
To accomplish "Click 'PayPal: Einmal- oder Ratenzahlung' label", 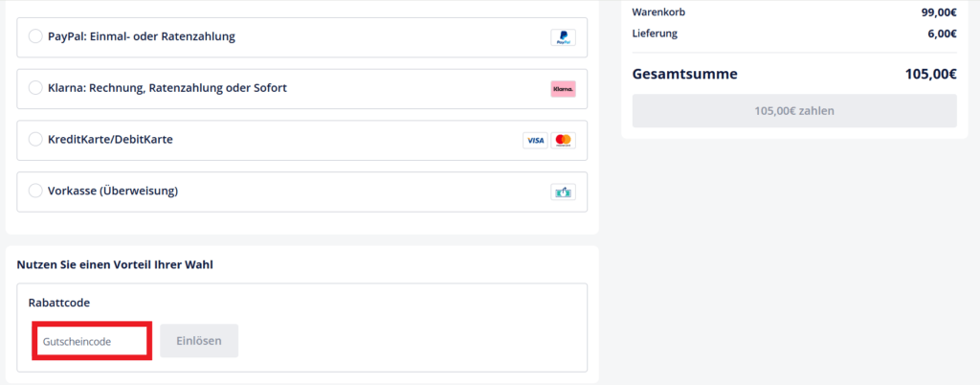I will pyautogui.click(x=142, y=36).
